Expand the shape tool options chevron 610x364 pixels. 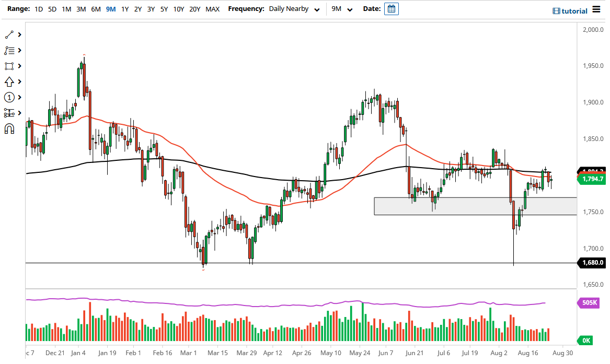point(19,66)
